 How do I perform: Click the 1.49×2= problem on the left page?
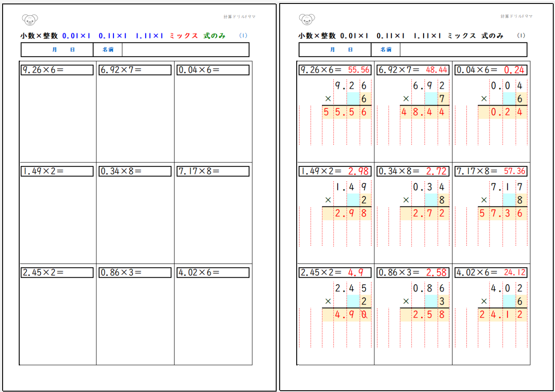pyautogui.click(x=57, y=172)
